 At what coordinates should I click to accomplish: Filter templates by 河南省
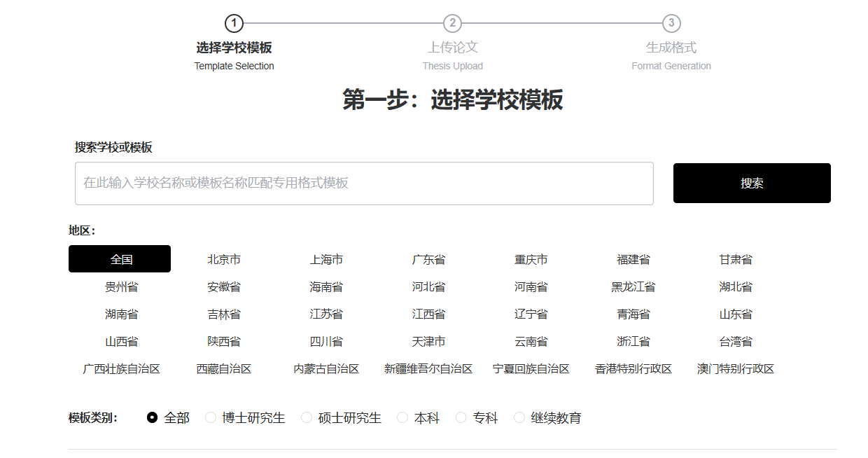[x=531, y=286]
